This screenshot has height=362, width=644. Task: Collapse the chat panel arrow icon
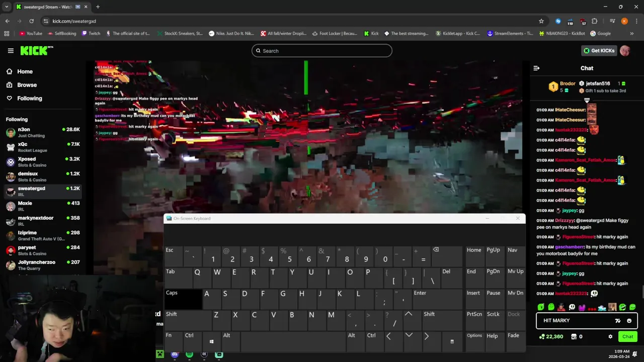[x=536, y=68]
